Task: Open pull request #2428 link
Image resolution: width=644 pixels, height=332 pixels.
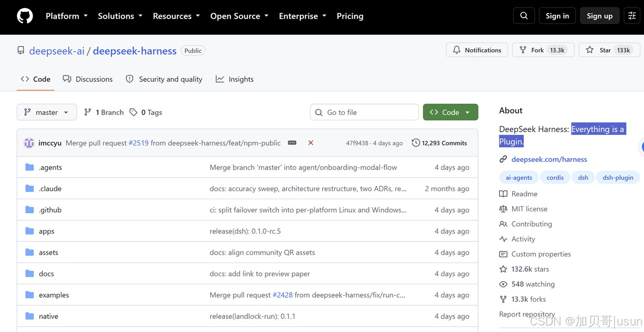Action: (x=283, y=295)
